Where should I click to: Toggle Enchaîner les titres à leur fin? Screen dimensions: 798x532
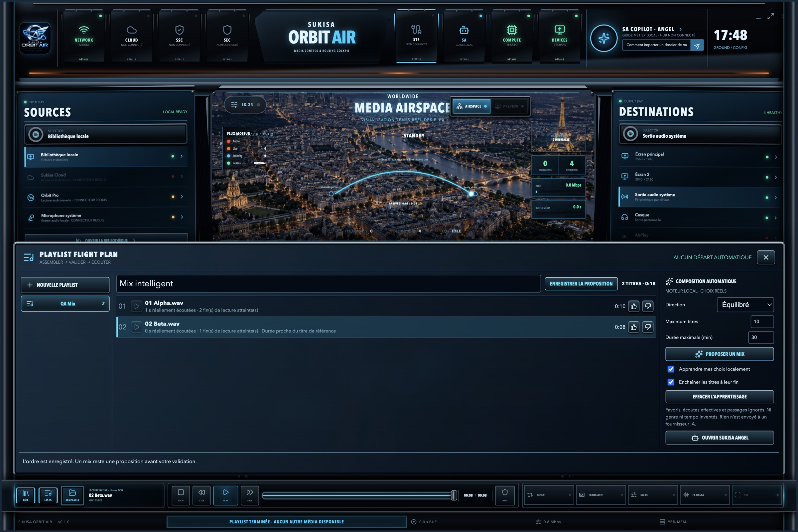[x=671, y=382]
